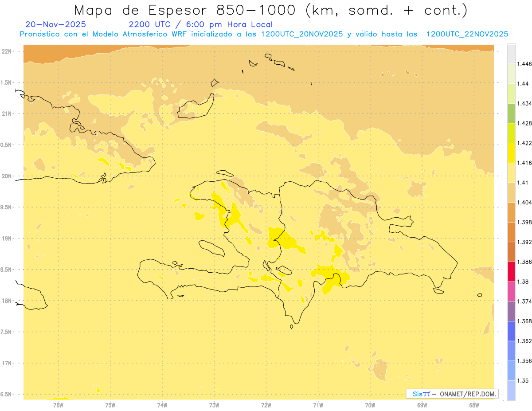Viewport: 532px width, 411px height.
Task: Click the legend value 1.404
Action: [524, 203]
